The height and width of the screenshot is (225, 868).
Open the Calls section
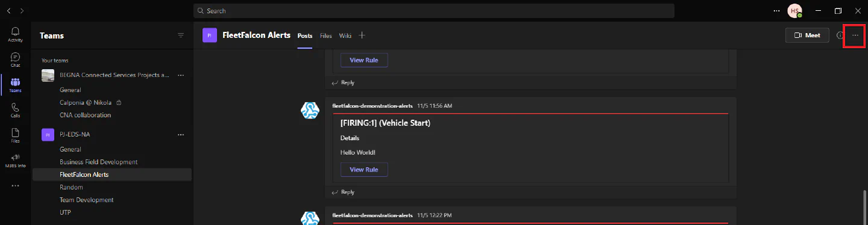point(16,110)
